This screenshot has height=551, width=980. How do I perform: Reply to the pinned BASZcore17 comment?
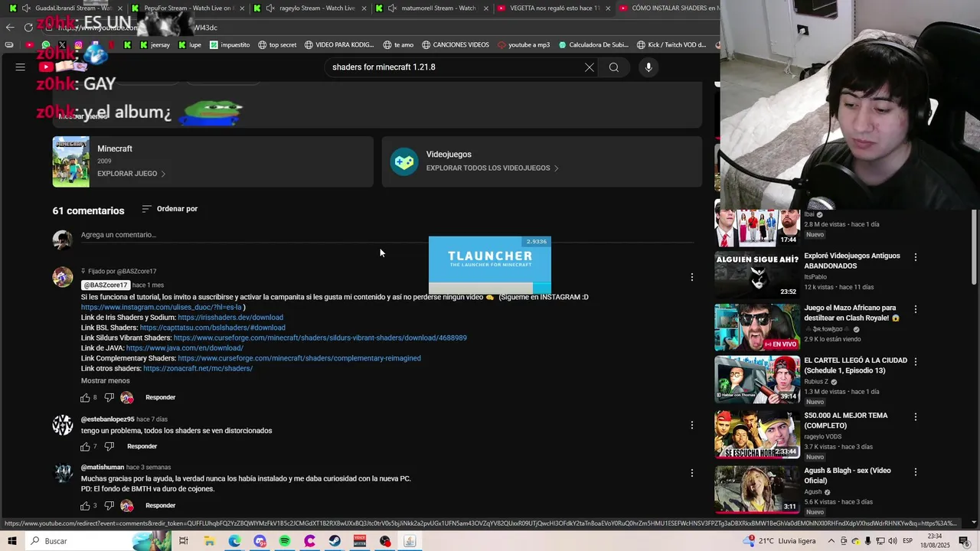point(160,398)
